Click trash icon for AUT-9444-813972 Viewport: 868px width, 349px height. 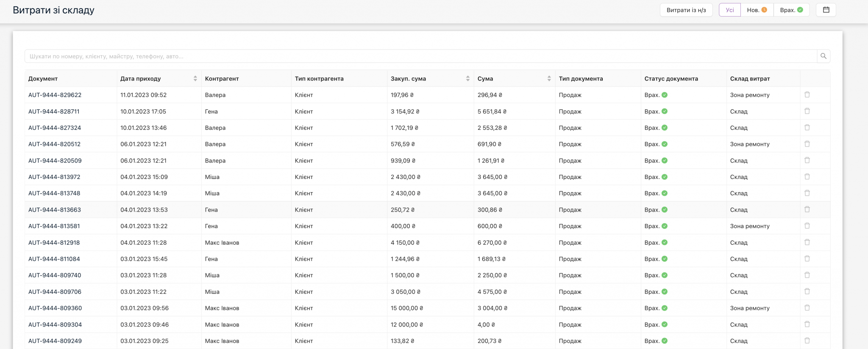pyautogui.click(x=807, y=176)
